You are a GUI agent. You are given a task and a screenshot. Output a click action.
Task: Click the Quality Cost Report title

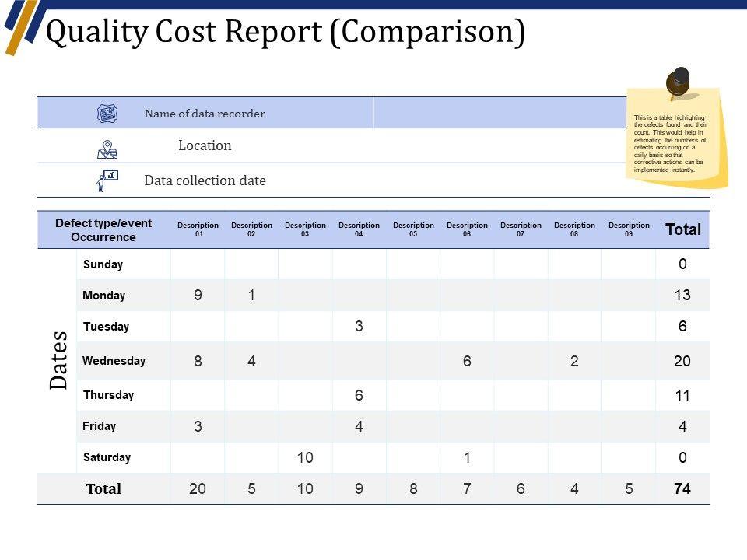286,33
